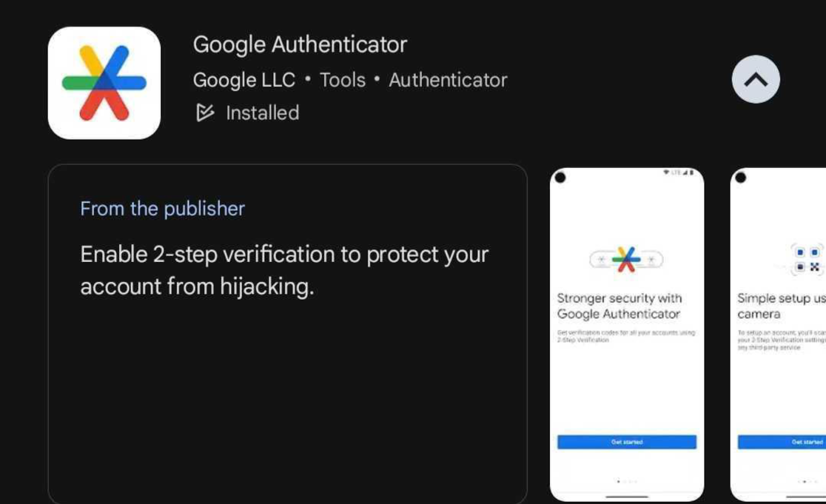The image size is (826, 504).
Task: Click Get started in second screenshot
Action: click(x=782, y=442)
